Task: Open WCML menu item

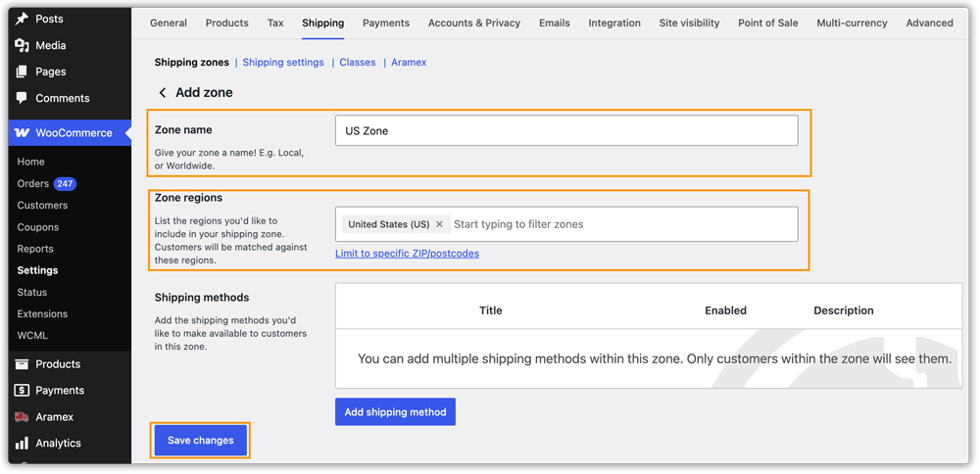Action: 32,335
